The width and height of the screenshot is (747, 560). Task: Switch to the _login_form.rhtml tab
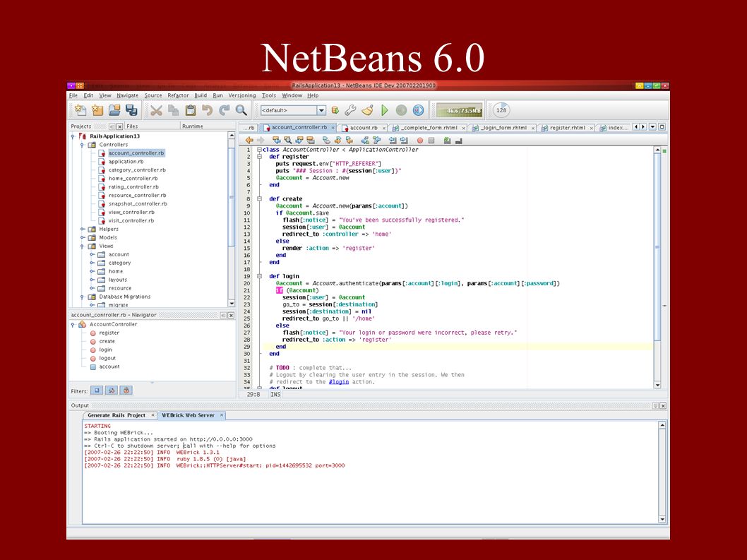(503, 128)
